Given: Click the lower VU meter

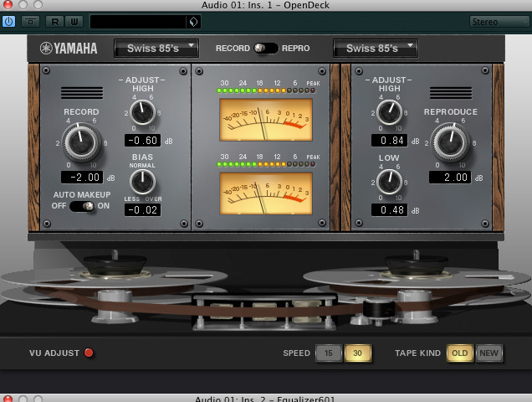Looking at the screenshot, I should pos(266,193).
